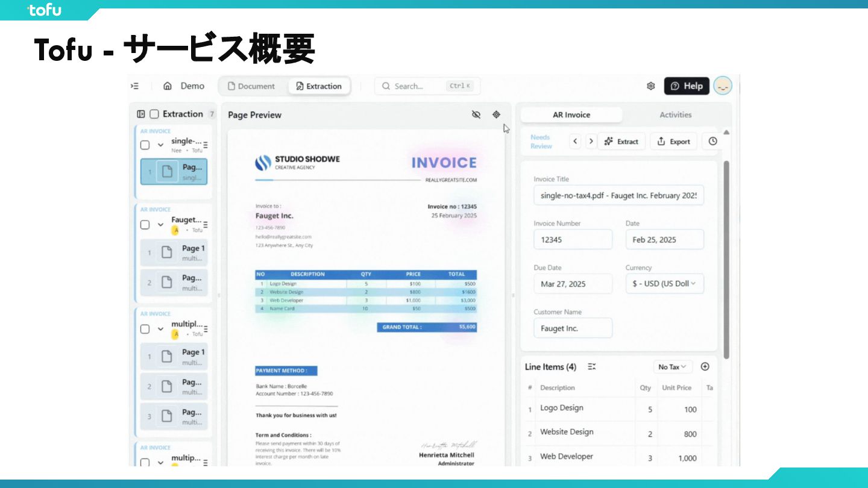This screenshot has height=488, width=868.
Task: Check the Fauget... invoice checkbox
Action: (x=145, y=225)
